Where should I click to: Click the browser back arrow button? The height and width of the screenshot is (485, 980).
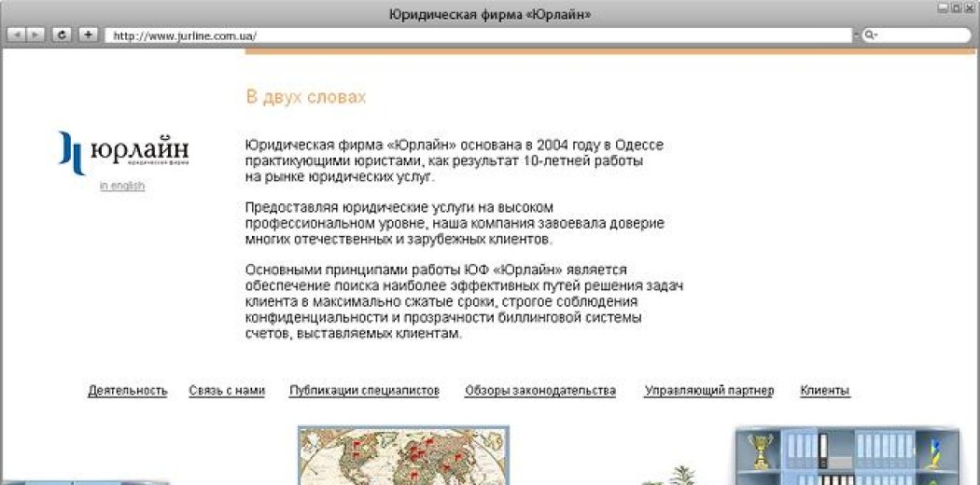[x=17, y=35]
